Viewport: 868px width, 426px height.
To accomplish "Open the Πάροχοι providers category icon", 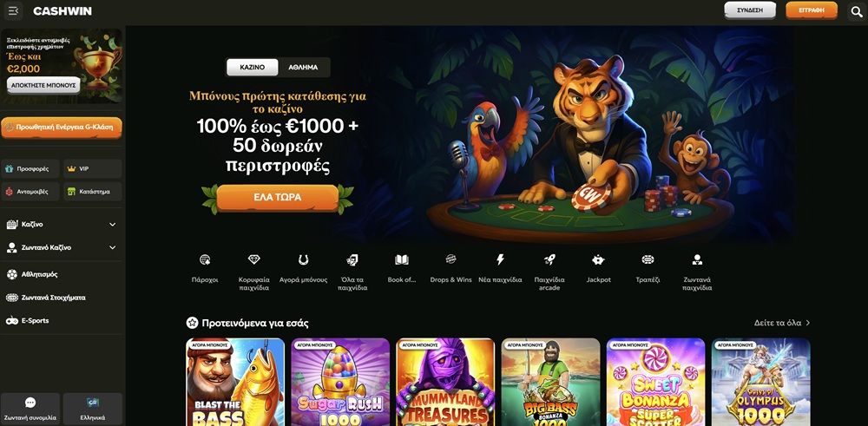I will click(205, 259).
